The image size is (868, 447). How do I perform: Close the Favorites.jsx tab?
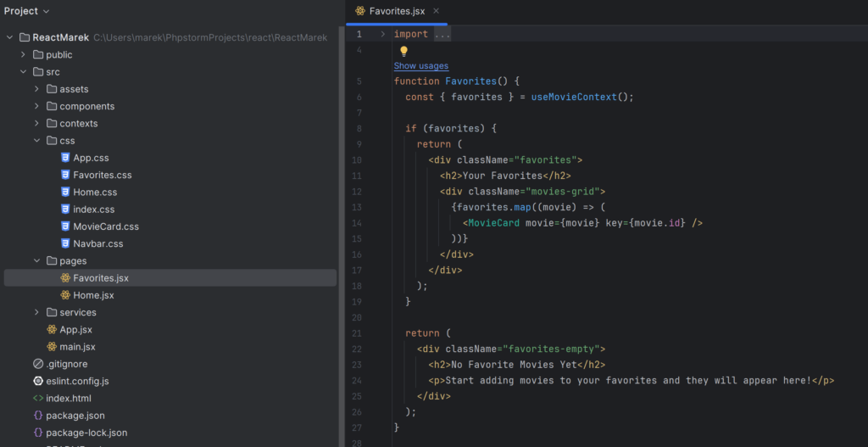(x=437, y=11)
